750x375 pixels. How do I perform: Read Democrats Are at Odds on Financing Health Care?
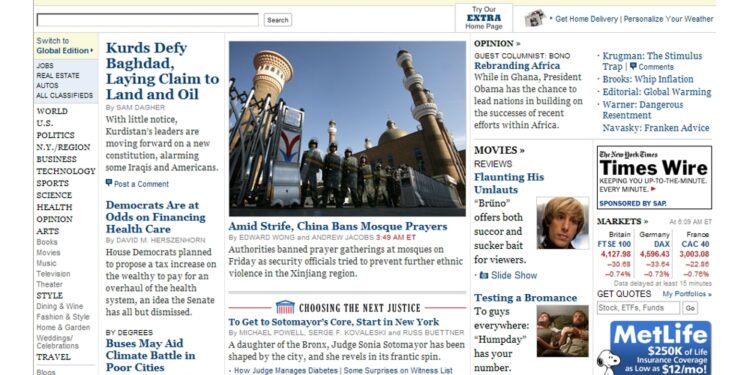click(x=155, y=217)
